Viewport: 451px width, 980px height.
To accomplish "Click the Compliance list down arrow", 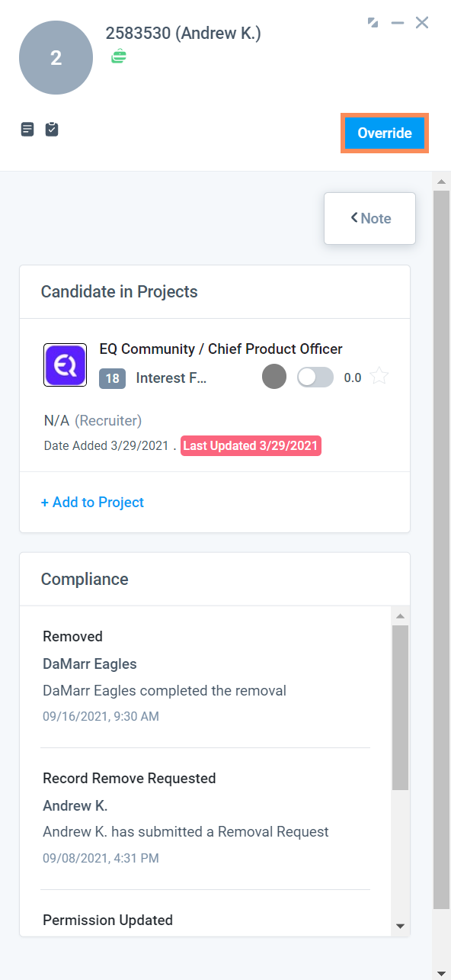I will tap(400, 927).
